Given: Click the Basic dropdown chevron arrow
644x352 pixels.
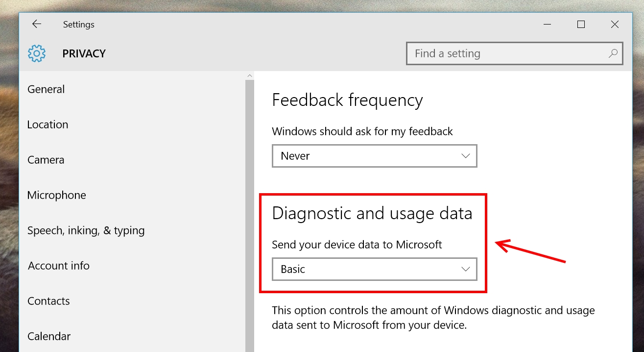Looking at the screenshot, I should point(465,269).
